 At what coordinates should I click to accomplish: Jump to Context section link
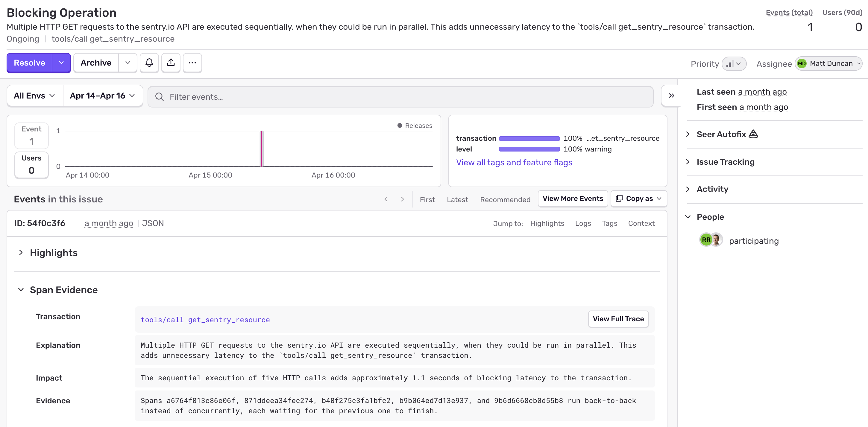[x=641, y=223]
